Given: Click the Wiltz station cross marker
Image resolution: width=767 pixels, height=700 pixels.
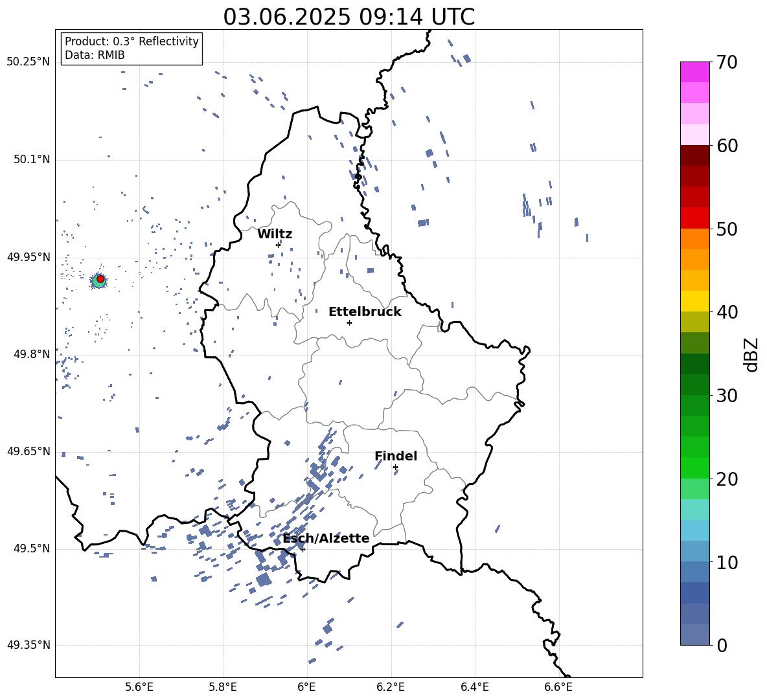Looking at the screenshot, I should (278, 245).
